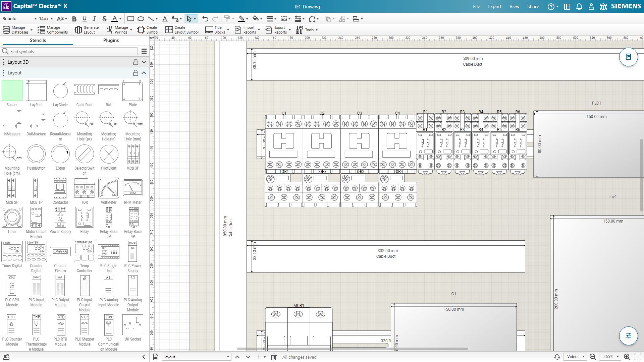Click the Share button

[x=533, y=6]
